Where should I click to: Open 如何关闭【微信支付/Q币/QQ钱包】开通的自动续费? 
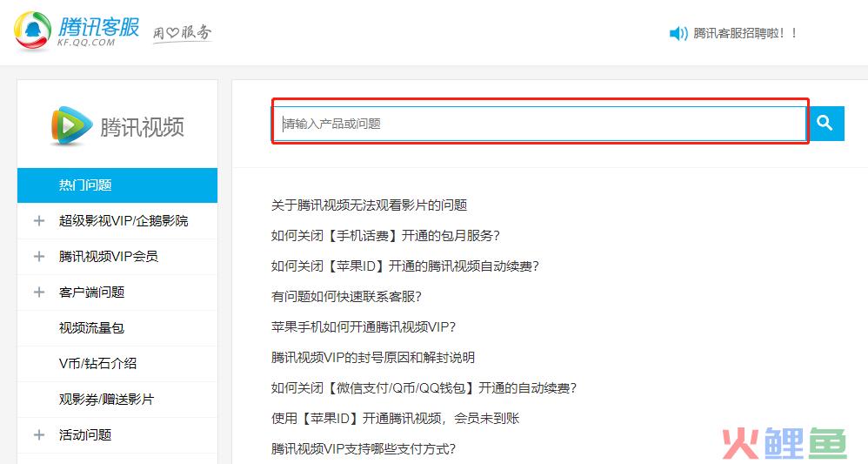click(424, 388)
